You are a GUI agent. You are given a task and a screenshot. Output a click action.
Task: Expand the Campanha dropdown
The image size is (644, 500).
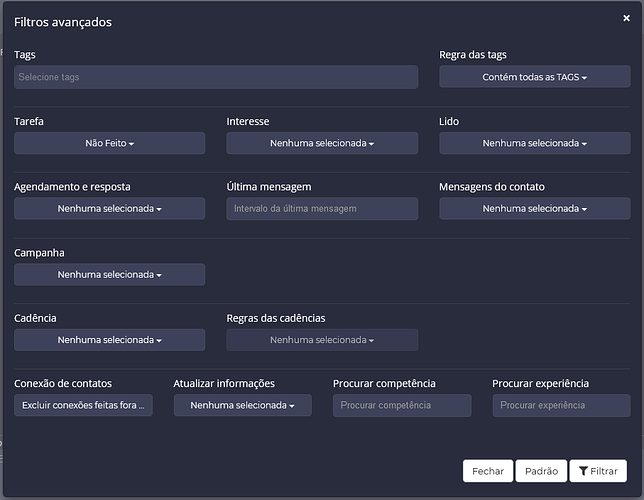109,274
